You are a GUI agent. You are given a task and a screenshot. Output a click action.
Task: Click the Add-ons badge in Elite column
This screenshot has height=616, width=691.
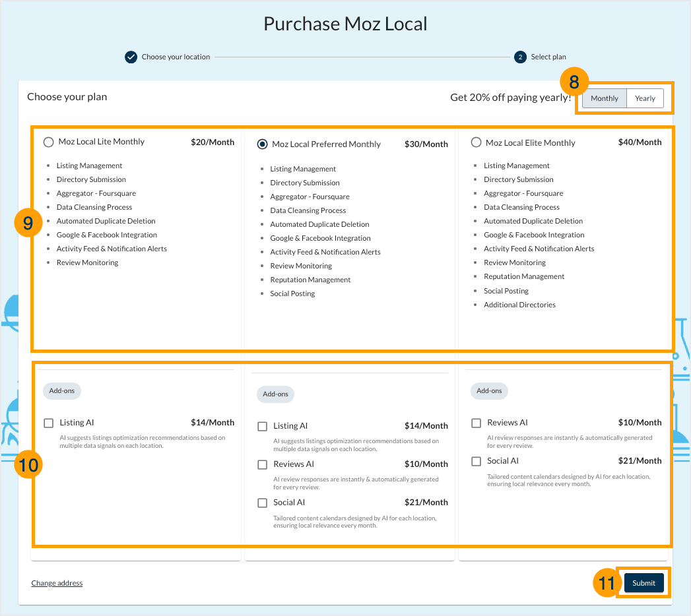coord(489,390)
